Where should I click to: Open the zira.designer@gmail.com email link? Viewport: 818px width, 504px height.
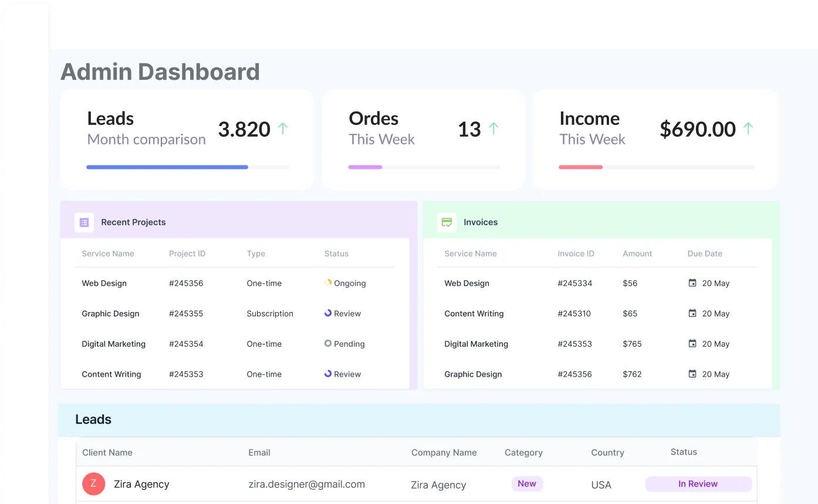[306, 484]
